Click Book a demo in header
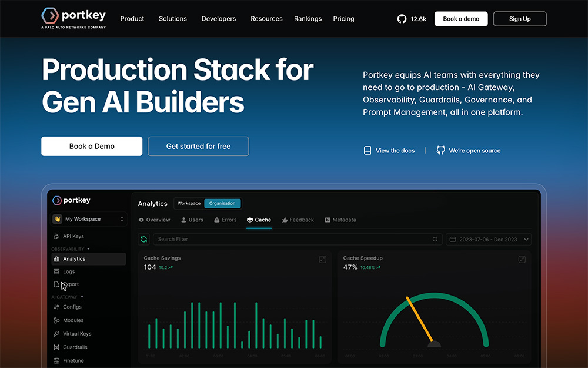The width and height of the screenshot is (588, 368). [461, 19]
